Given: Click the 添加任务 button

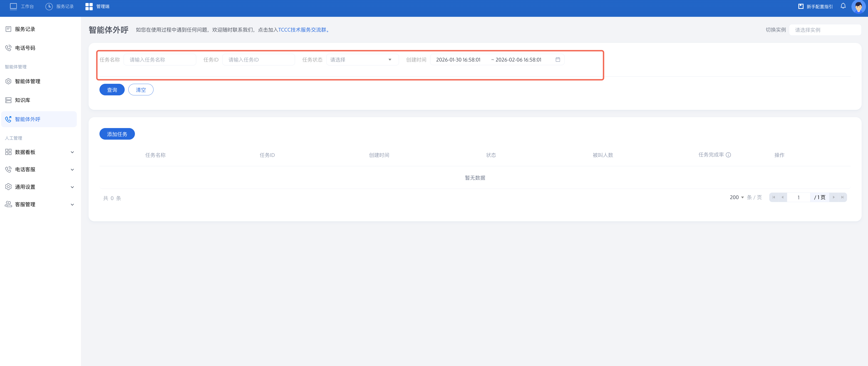Looking at the screenshot, I should pyautogui.click(x=117, y=134).
